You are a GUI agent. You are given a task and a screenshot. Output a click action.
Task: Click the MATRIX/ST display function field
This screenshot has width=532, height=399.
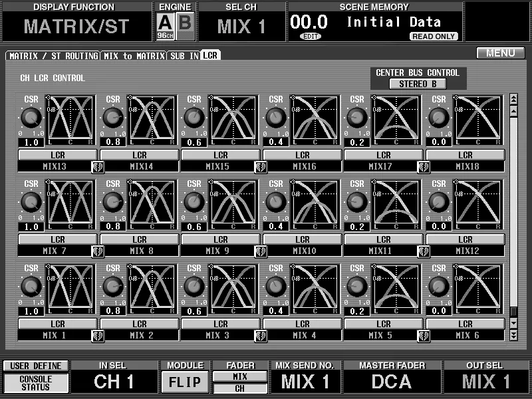[x=76, y=27]
